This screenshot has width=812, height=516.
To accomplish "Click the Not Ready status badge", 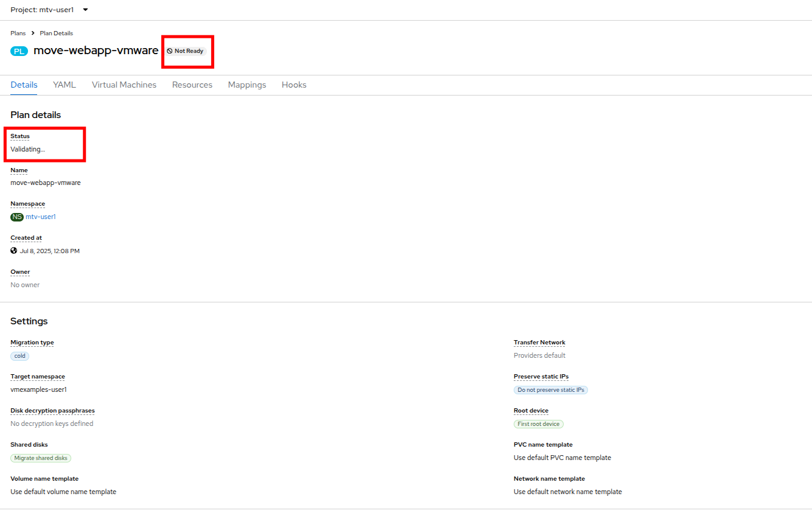I will [186, 51].
